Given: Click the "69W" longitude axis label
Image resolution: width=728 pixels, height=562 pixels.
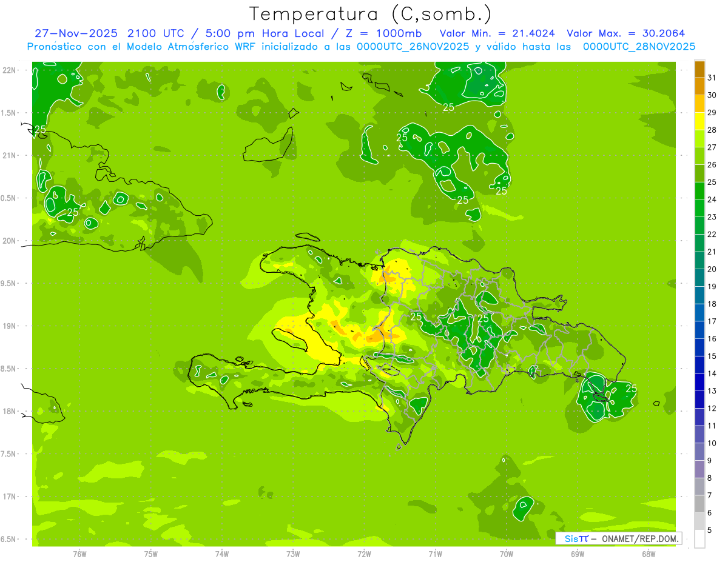Looking at the screenshot, I should (578, 554).
